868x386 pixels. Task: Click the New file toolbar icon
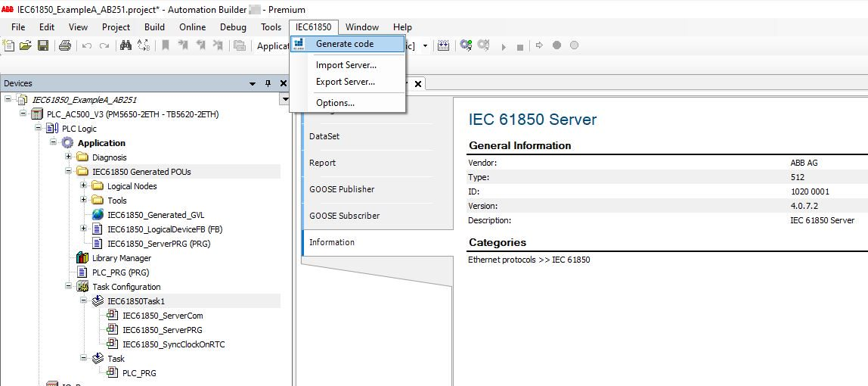[9, 46]
